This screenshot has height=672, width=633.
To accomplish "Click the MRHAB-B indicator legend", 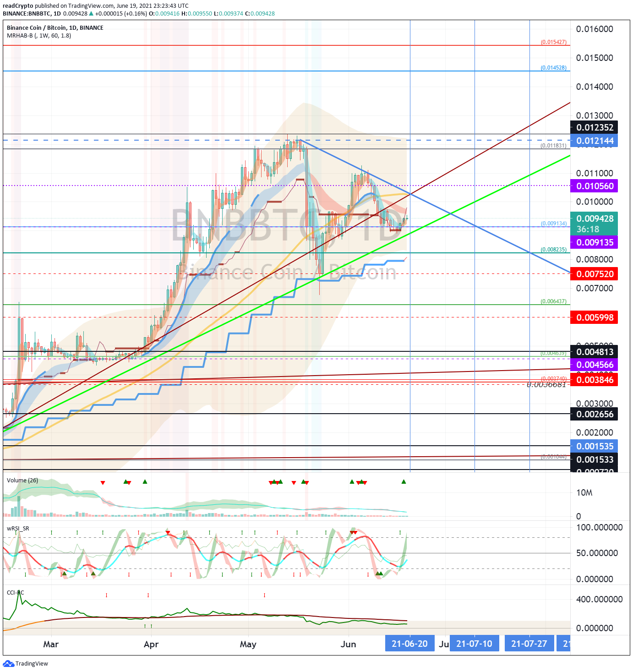I will click(x=39, y=35).
